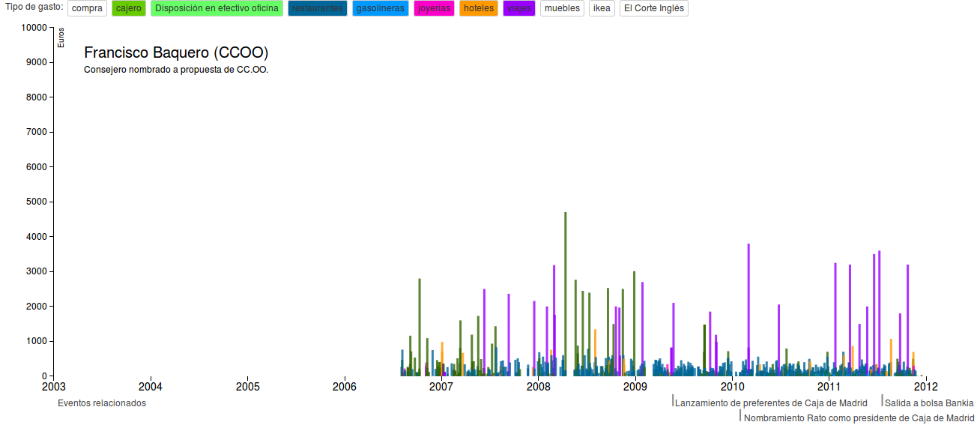
Task: Select the 'El Corte Inglés' filter
Action: click(653, 9)
